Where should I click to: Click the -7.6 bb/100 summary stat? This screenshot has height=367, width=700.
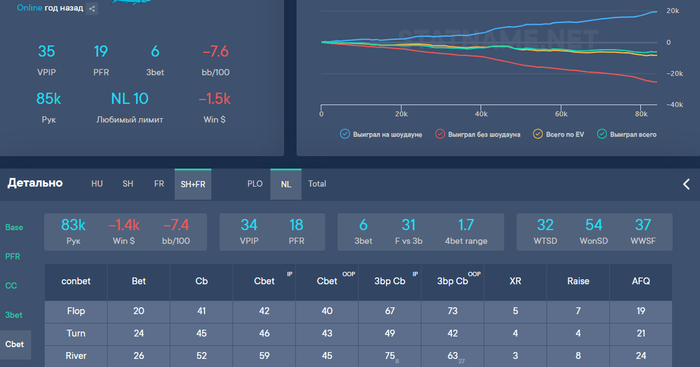click(x=216, y=60)
